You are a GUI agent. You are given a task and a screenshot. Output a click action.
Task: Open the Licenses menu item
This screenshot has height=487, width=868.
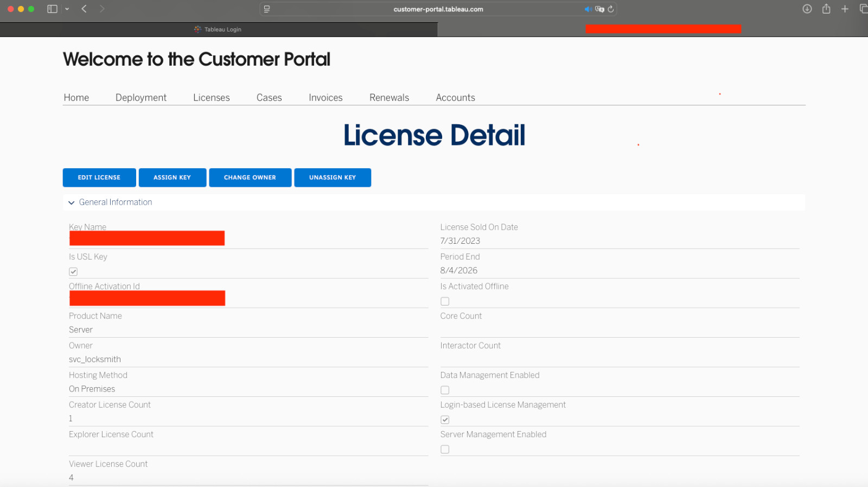click(212, 98)
